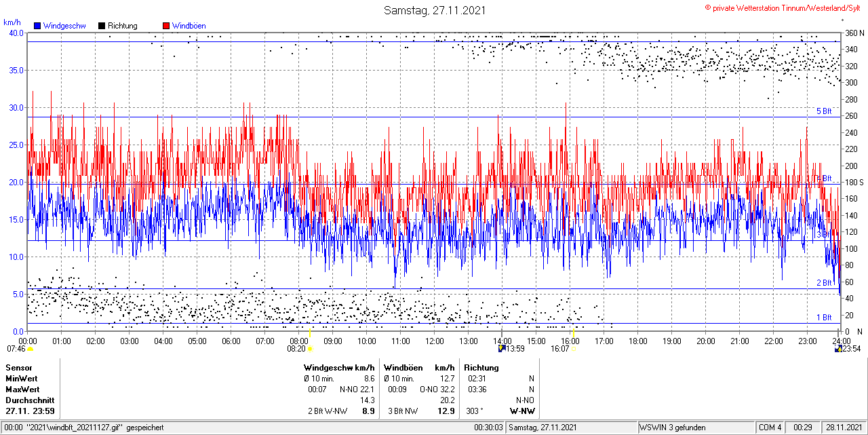Click the moon icon beside 23:54
The width and height of the screenshot is (868, 435).
pyautogui.click(x=839, y=349)
